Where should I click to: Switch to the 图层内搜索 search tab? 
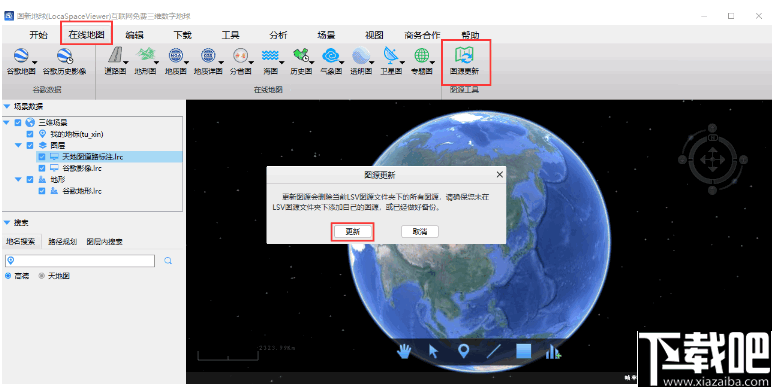click(105, 242)
